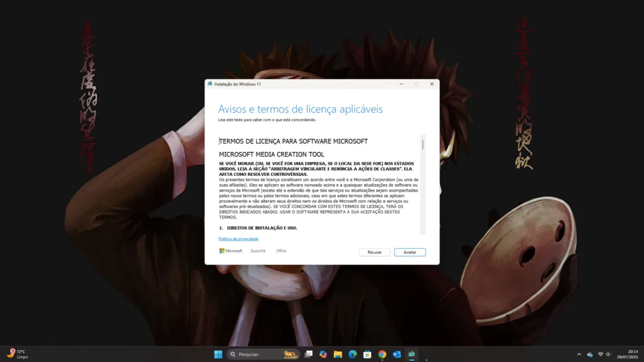The width and height of the screenshot is (644, 362).
Task: Click the Recusar button
Action: [374, 252]
